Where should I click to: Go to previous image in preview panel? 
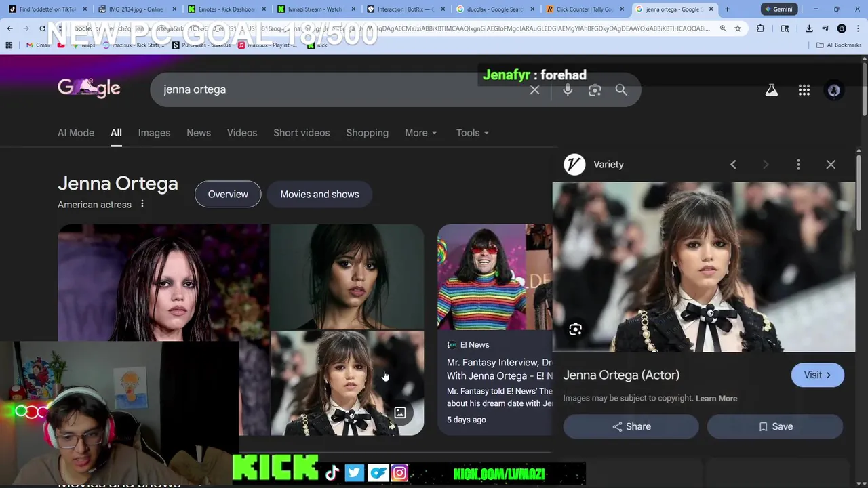(x=733, y=164)
